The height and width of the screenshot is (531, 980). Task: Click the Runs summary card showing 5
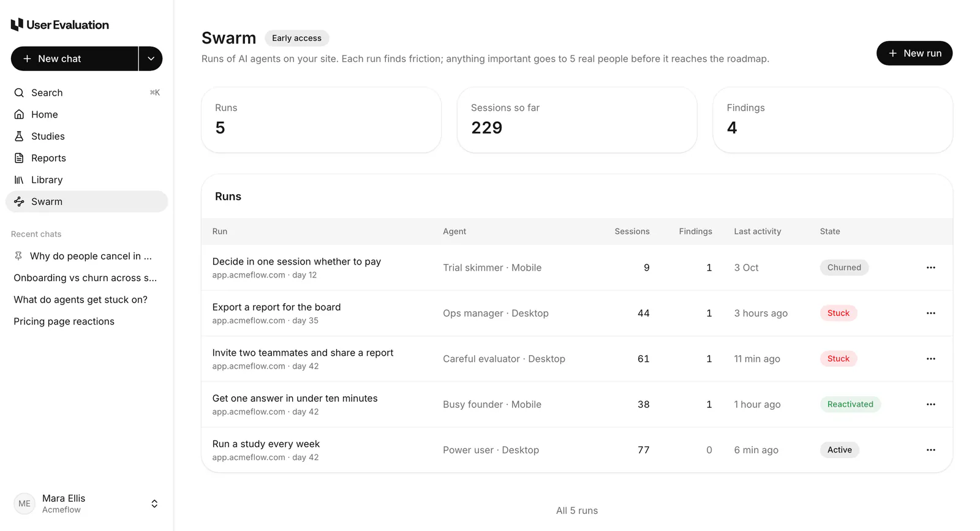[321, 119]
